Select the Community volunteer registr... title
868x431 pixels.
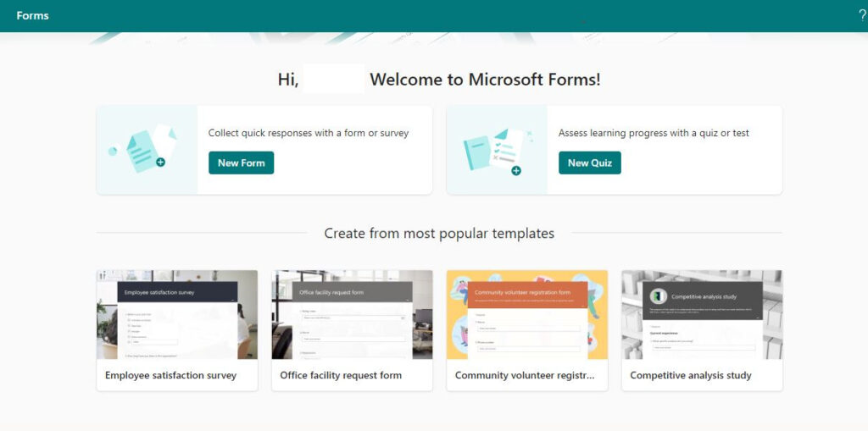[x=525, y=375]
